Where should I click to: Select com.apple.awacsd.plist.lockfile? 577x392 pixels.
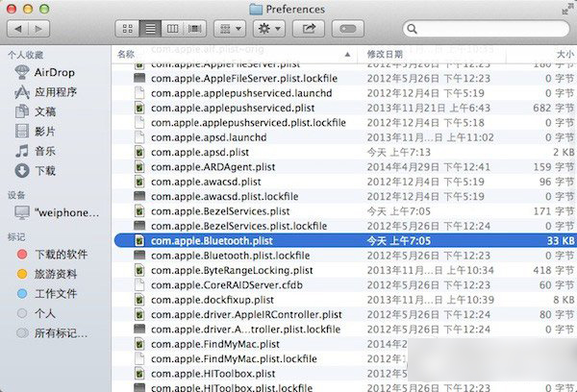[344, 196]
